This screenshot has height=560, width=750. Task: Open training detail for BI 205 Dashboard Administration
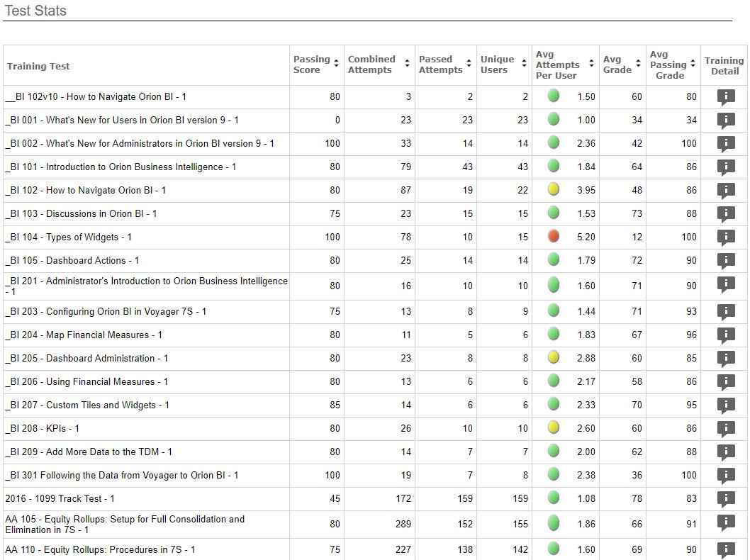tap(726, 359)
